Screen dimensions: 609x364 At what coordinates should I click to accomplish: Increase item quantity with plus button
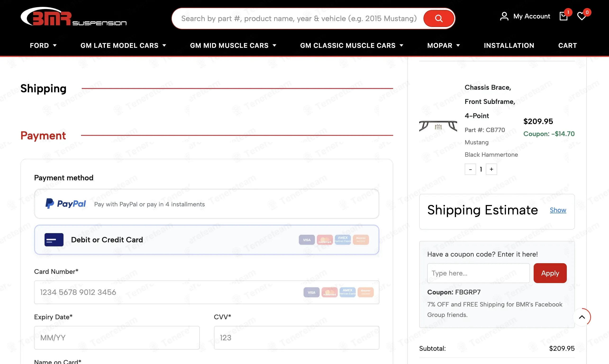click(491, 169)
